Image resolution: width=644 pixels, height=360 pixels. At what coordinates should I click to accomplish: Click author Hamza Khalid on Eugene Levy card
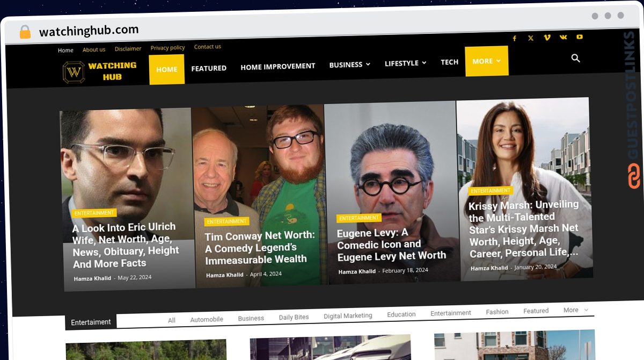[x=357, y=272]
